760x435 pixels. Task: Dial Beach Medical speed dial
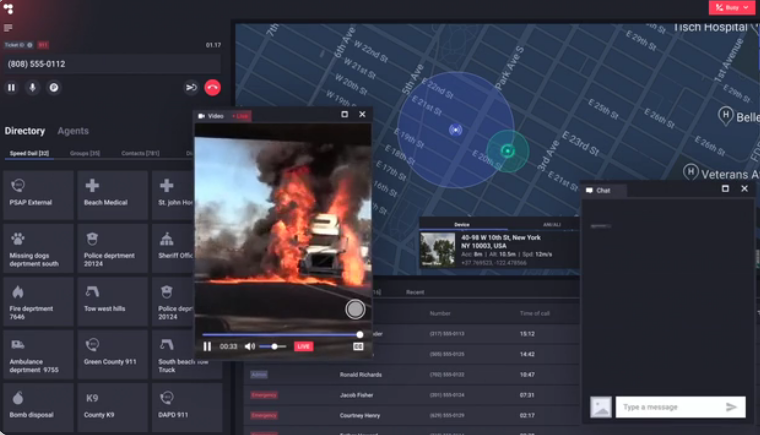(x=112, y=194)
